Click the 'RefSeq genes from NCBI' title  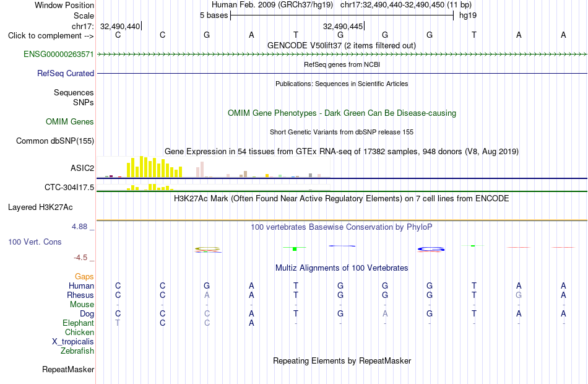pos(342,64)
